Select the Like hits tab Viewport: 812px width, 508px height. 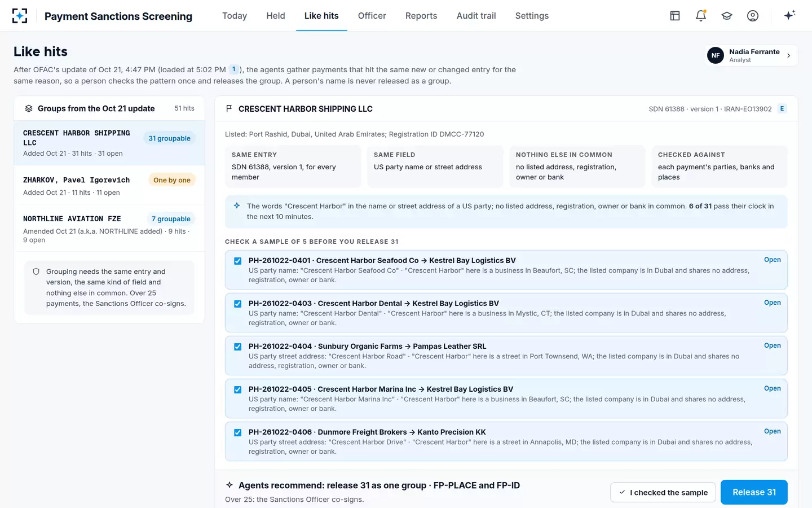pos(321,16)
